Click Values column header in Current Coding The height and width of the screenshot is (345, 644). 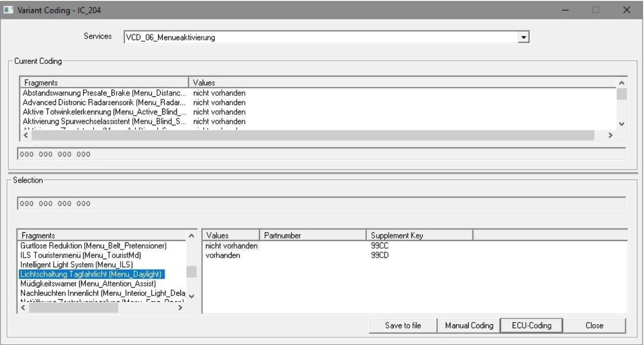[x=402, y=82]
